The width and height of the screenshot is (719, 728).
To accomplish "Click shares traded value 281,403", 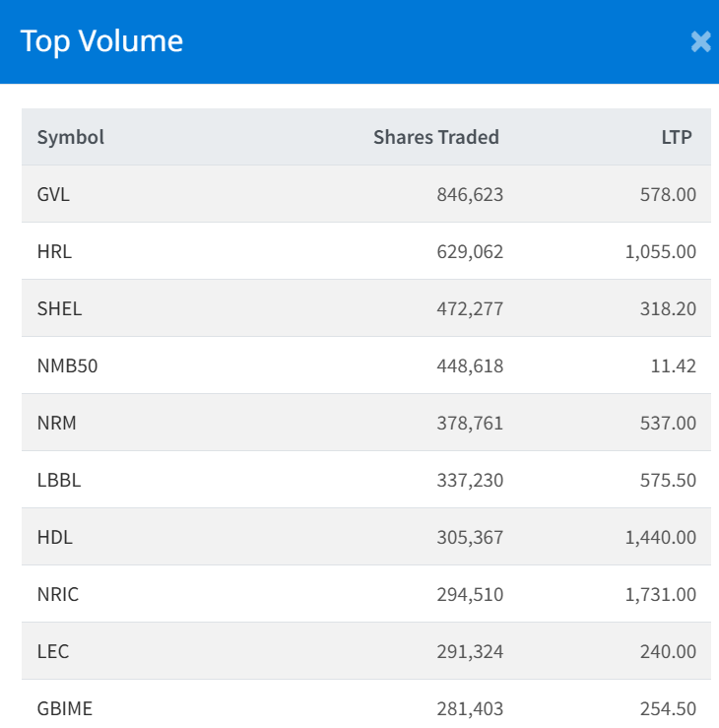I will point(470,708).
